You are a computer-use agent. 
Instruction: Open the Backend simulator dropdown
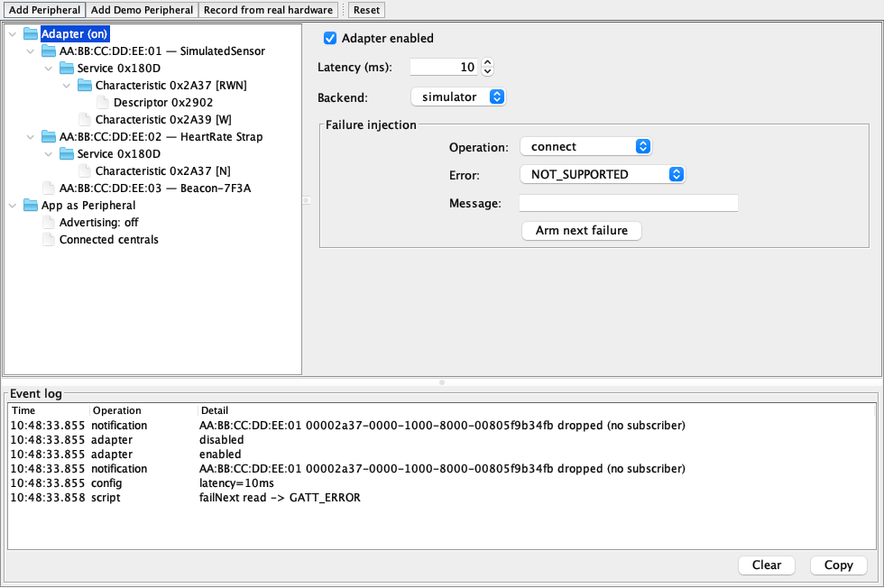click(458, 97)
